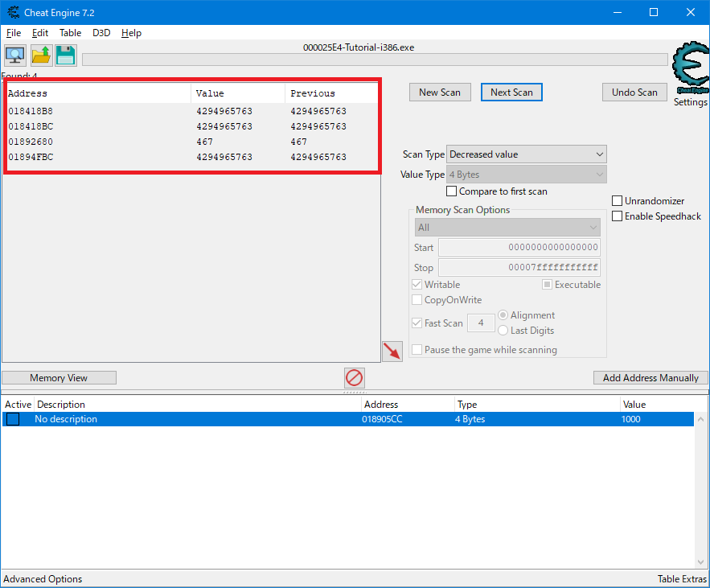Click the cancel scan icon
Viewport: 710px width, 588px height.
pyautogui.click(x=354, y=377)
